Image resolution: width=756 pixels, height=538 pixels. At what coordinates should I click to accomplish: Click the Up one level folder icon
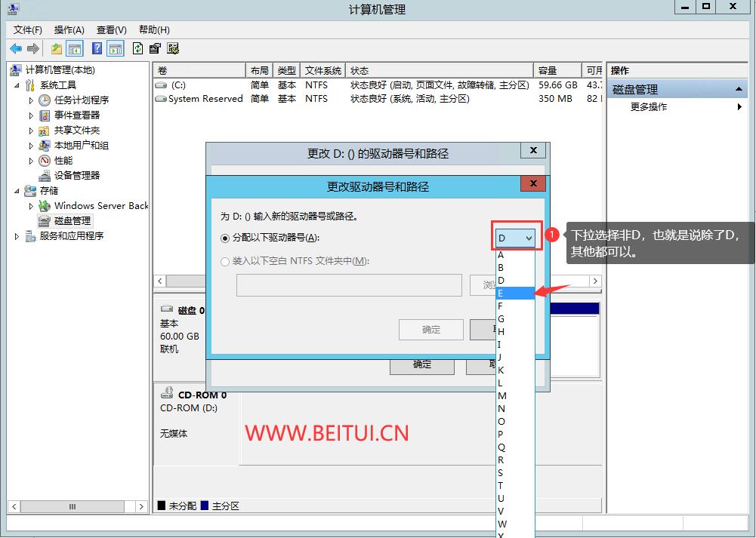click(57, 48)
